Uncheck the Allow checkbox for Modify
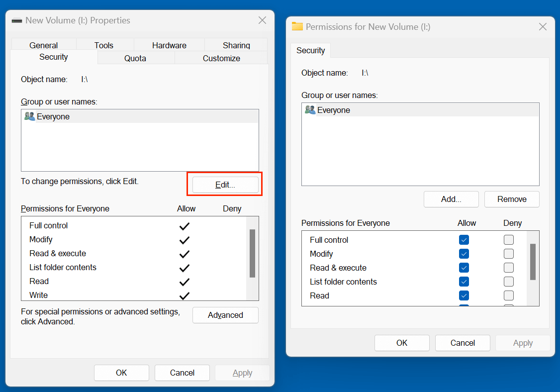Viewport: 560px width, 392px height. click(x=464, y=254)
